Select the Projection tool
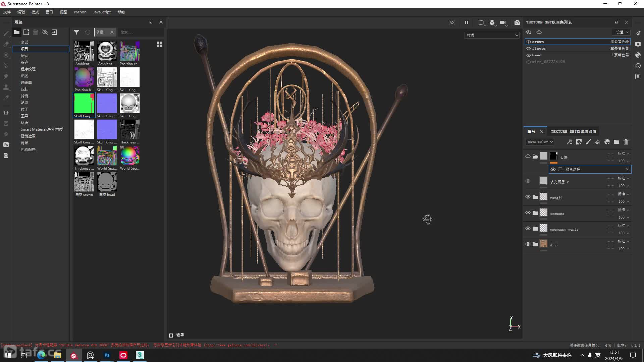The height and width of the screenshot is (362, 644). point(6,55)
